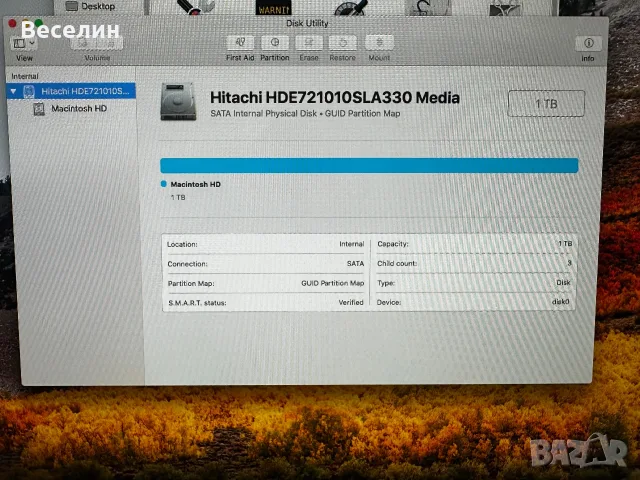Screen dimensions: 640x480
Task: Click the S.M.A.R.T. status 'Verified' value
Action: (351, 302)
